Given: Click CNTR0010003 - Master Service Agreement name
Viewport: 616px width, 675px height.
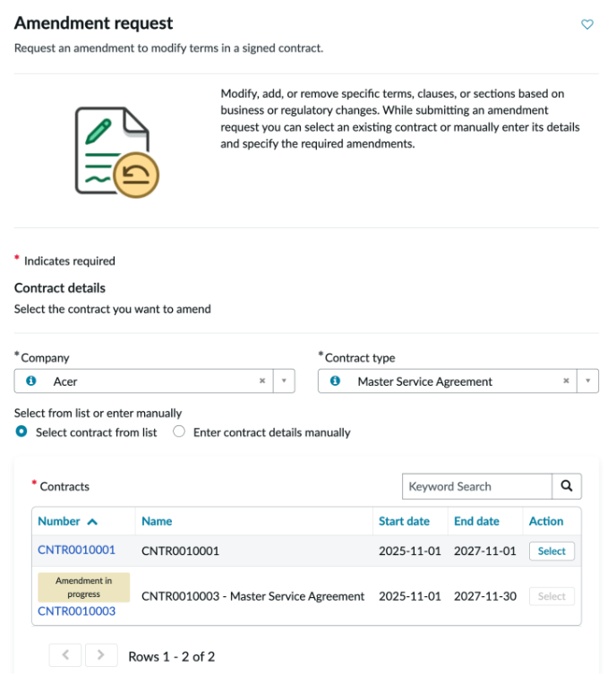Looking at the screenshot, I should pyautogui.click(x=252, y=596).
